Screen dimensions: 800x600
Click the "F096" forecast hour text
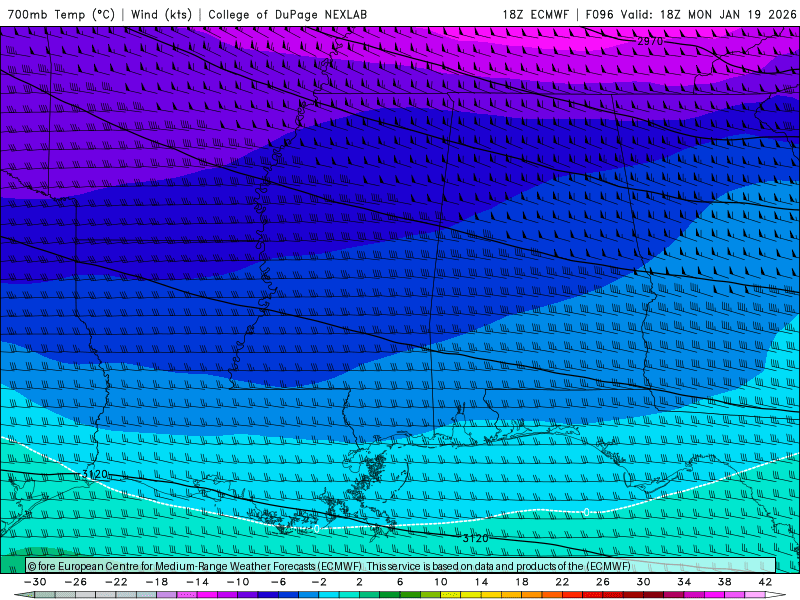tap(599, 14)
